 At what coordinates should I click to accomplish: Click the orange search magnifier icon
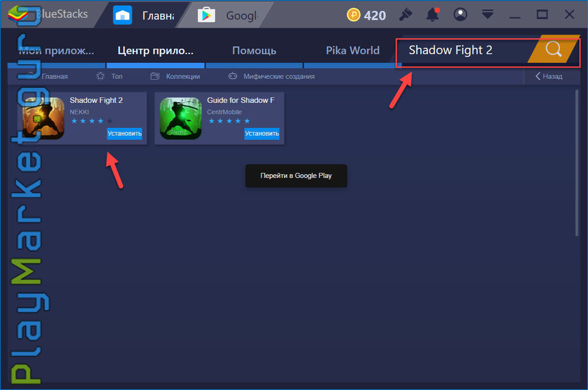554,49
